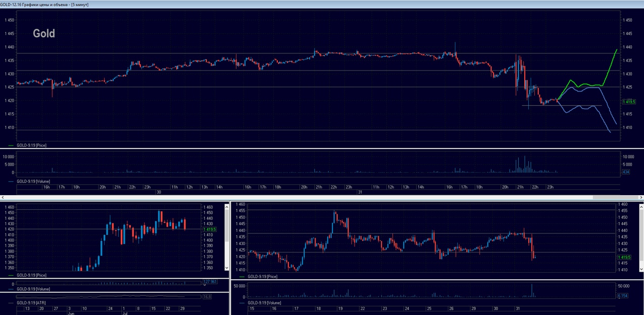Select GOLD-9.19 [Volume] label in bottom-left chart
The width and height of the screenshot is (644, 315).
click(x=33, y=289)
